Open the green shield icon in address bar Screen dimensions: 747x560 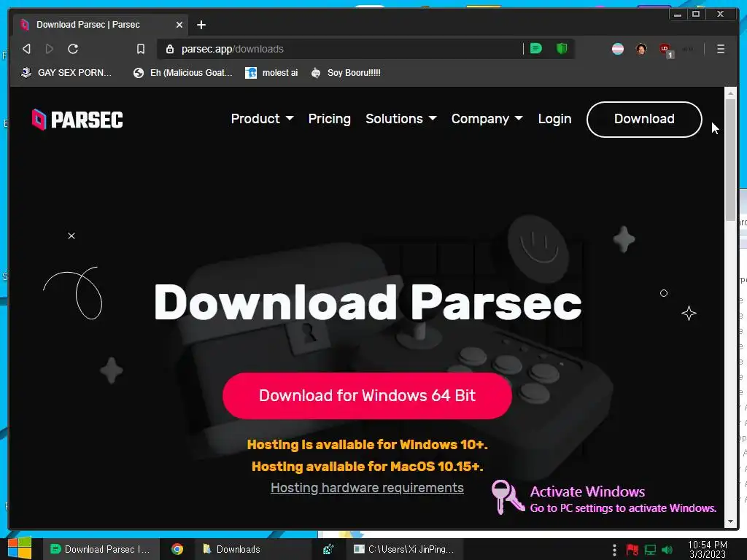tap(562, 49)
